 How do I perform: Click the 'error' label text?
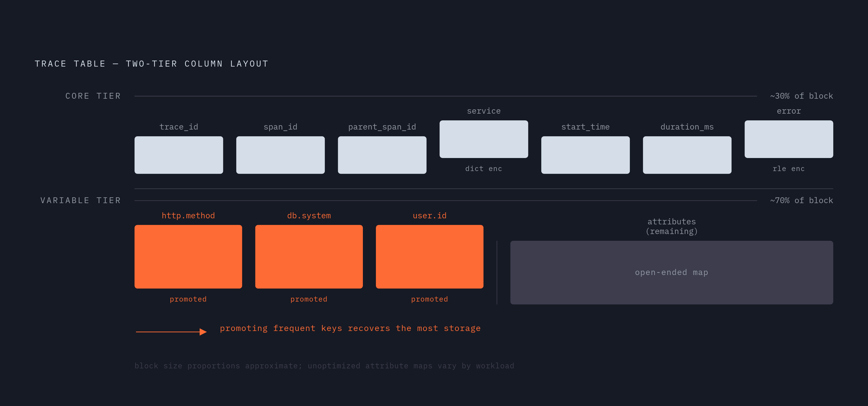789,111
